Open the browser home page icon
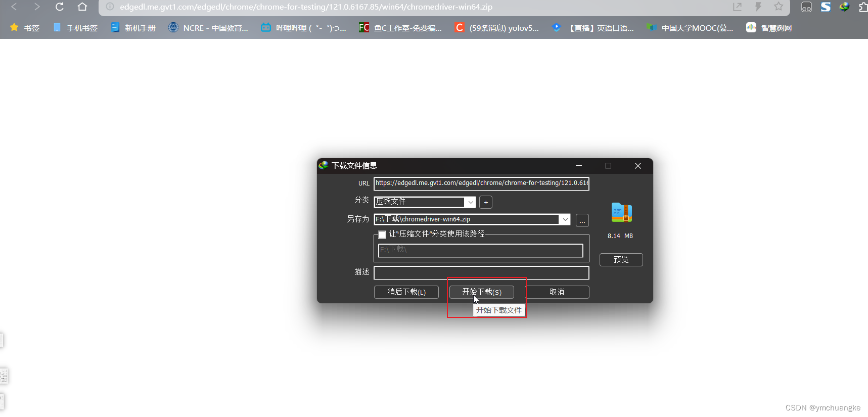This screenshot has height=417, width=868. point(82,7)
